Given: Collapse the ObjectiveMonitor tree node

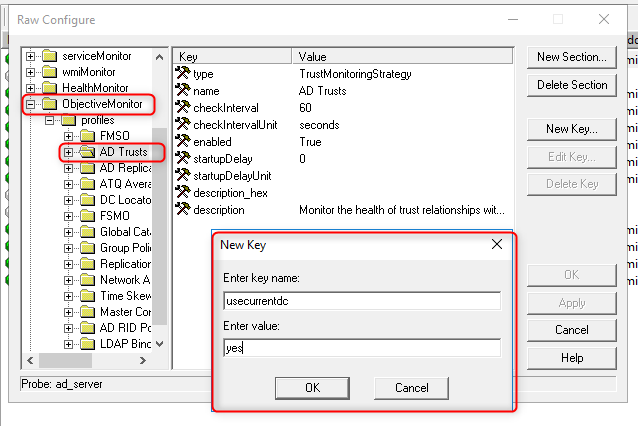Looking at the screenshot, I should tap(31, 104).
